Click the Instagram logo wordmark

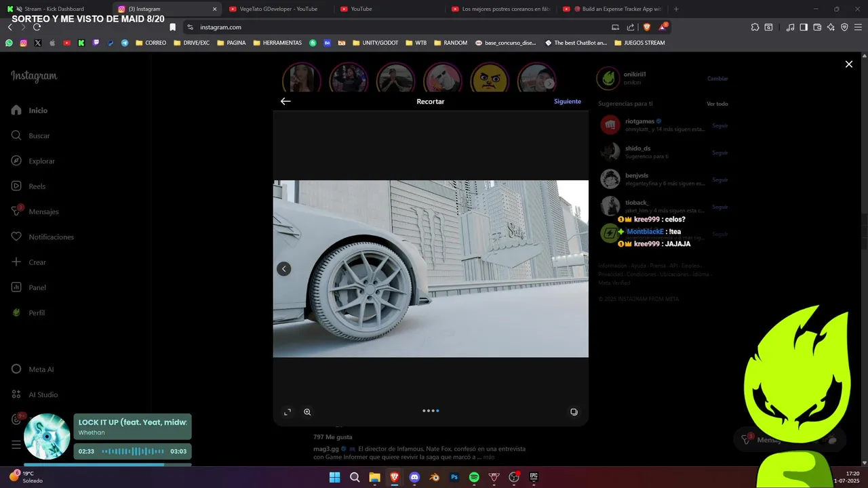pyautogui.click(x=34, y=77)
